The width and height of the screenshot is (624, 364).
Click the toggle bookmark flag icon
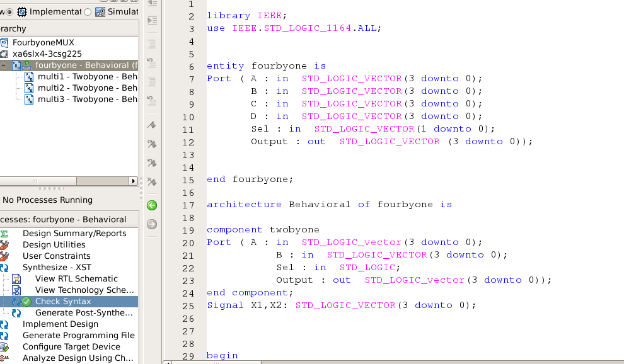point(152,125)
